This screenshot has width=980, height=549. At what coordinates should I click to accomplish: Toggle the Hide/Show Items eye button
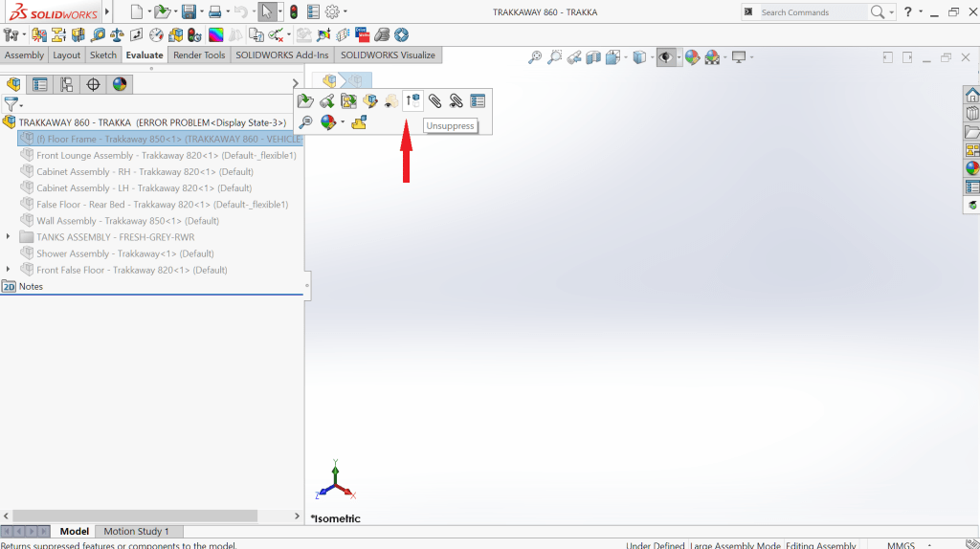[664, 57]
